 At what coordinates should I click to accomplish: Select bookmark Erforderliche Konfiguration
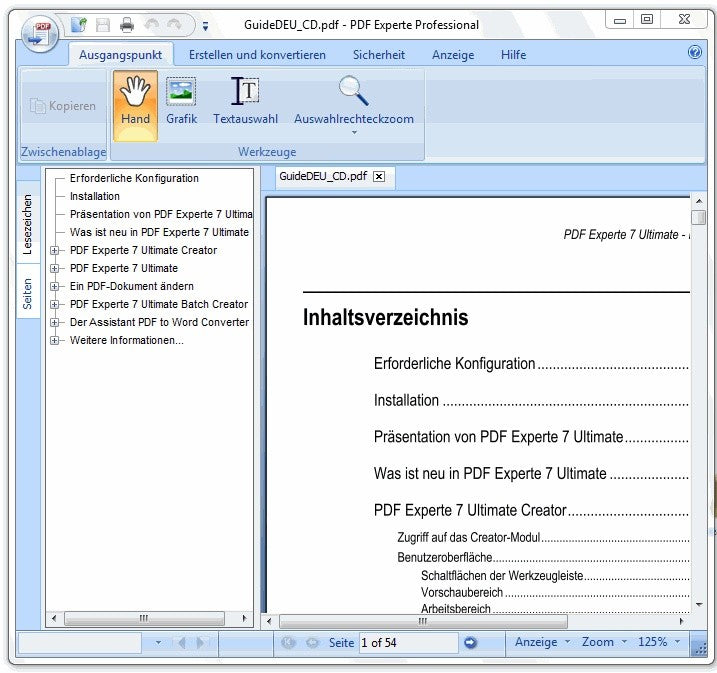[x=134, y=178]
